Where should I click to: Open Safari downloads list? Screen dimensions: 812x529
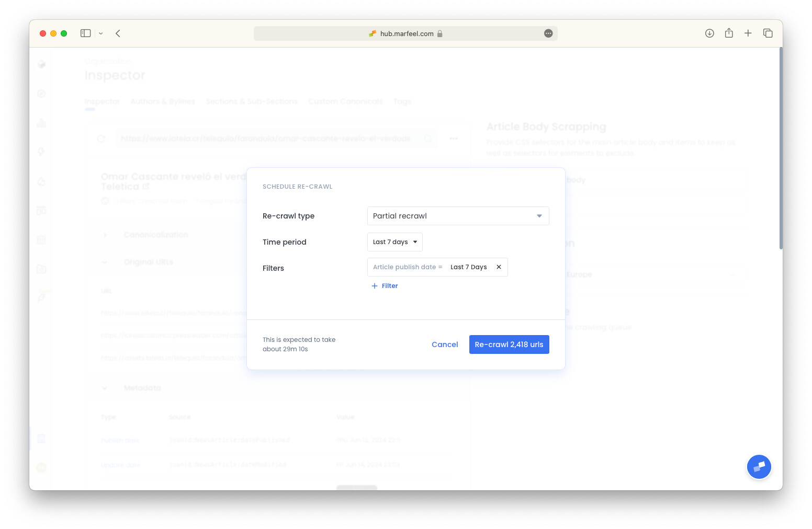tap(709, 33)
